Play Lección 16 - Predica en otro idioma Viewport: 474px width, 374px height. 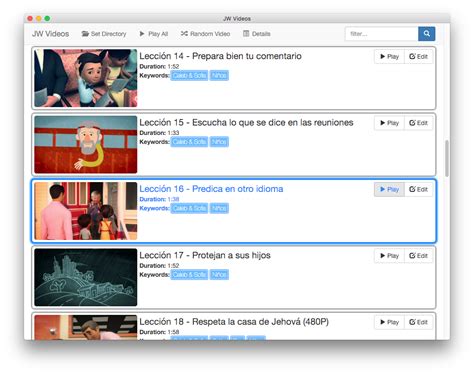[x=389, y=189]
